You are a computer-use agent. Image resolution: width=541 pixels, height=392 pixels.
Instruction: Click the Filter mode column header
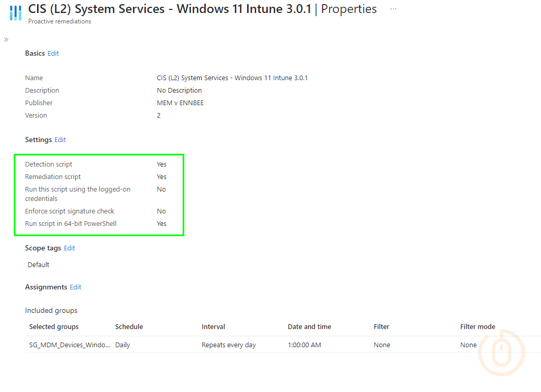477,326
